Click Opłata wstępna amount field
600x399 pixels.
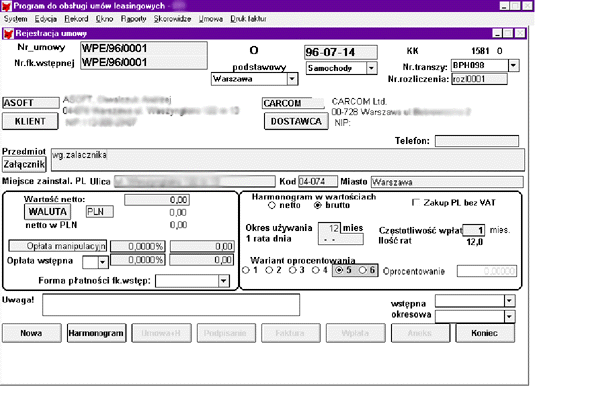pyautogui.click(x=202, y=260)
